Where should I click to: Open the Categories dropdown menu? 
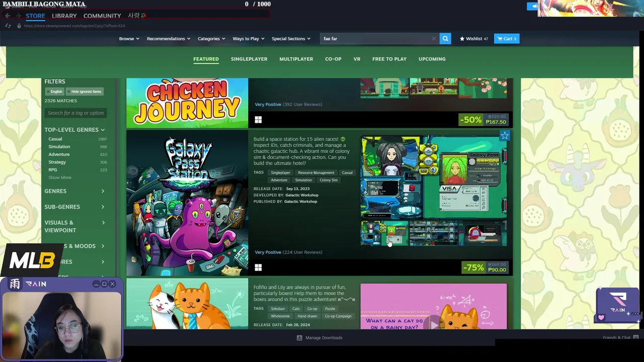click(x=211, y=39)
